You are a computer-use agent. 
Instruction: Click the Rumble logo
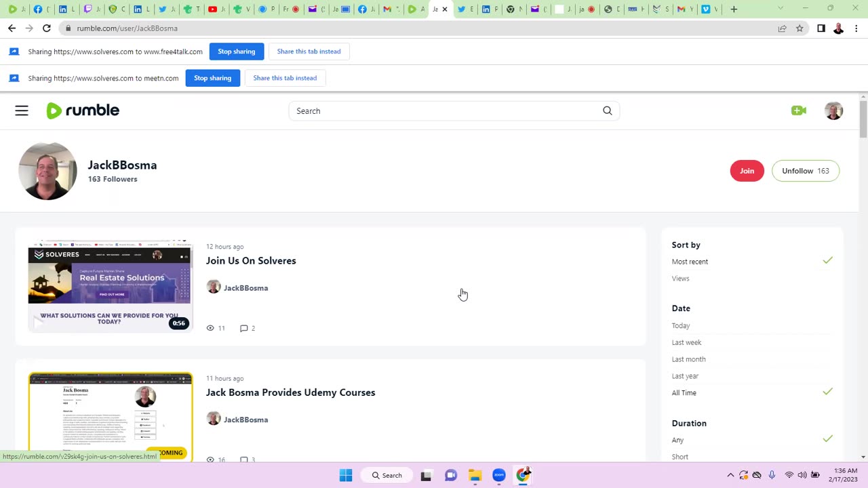pos(83,110)
